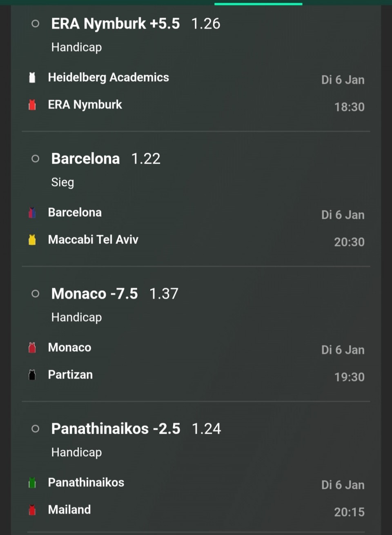Click Maccabi Tel Aviv yellow jersey icon

click(x=32, y=240)
